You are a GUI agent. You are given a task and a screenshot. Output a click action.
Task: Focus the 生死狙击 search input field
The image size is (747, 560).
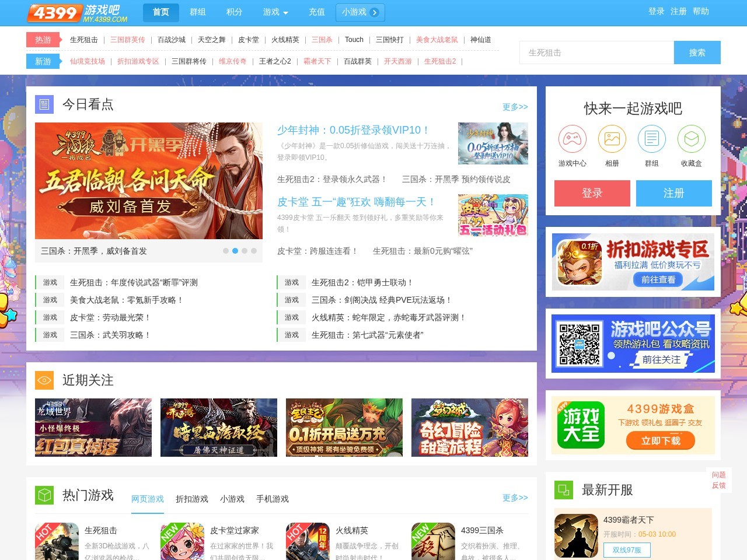tap(596, 52)
